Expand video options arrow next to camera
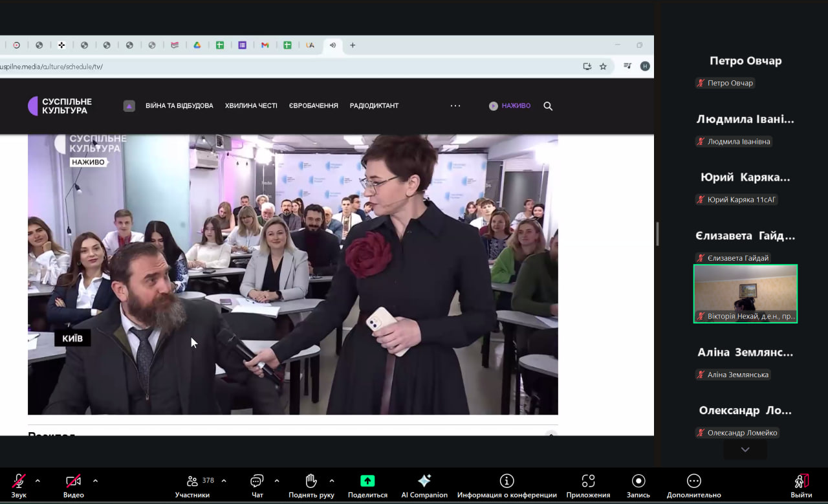 (95, 481)
